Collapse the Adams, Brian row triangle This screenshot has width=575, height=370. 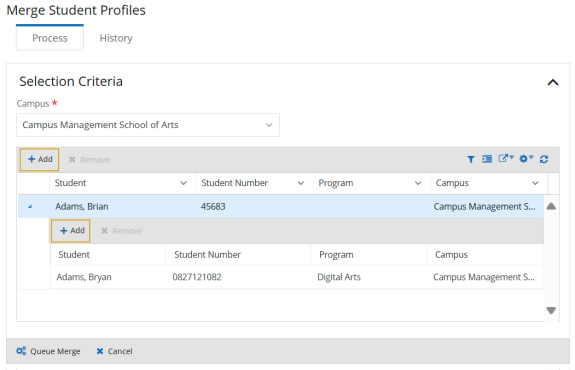coord(30,207)
